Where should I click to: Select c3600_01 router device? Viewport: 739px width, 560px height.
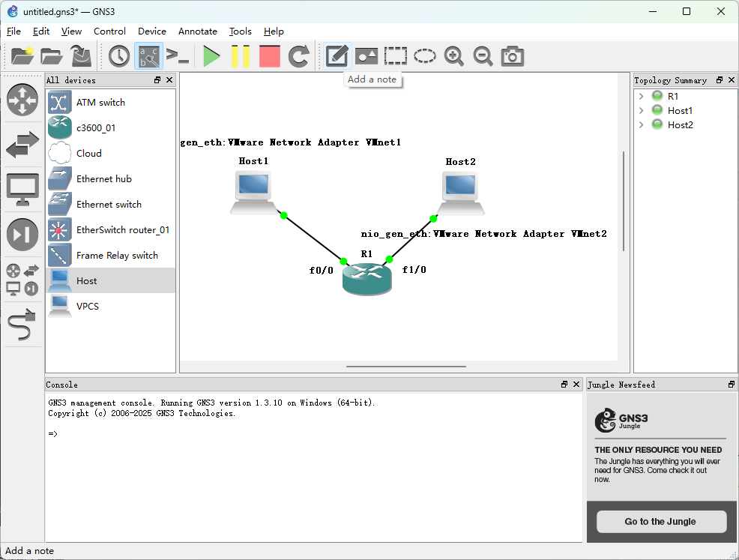110,127
